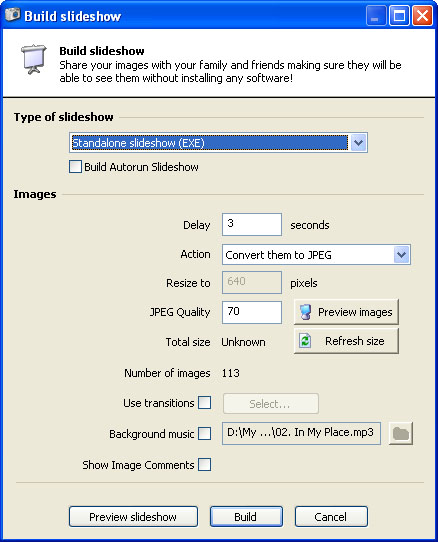Click the Build button
Screen dimensions: 438x542
pyautogui.click(x=246, y=517)
